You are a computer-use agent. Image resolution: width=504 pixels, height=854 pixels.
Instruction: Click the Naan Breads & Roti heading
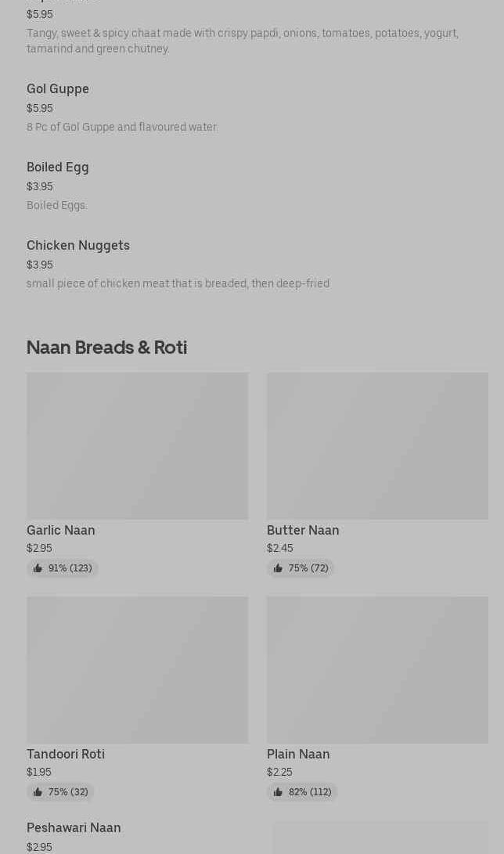[x=106, y=348]
